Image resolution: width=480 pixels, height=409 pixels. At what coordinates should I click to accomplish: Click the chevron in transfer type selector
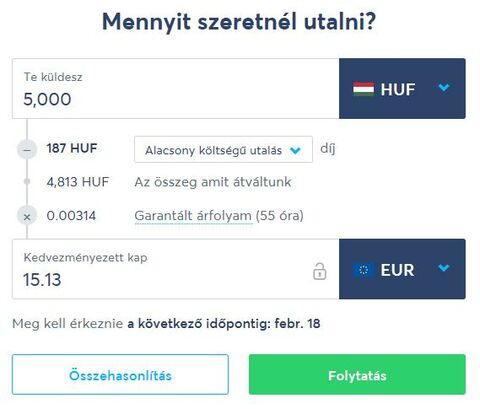point(295,151)
